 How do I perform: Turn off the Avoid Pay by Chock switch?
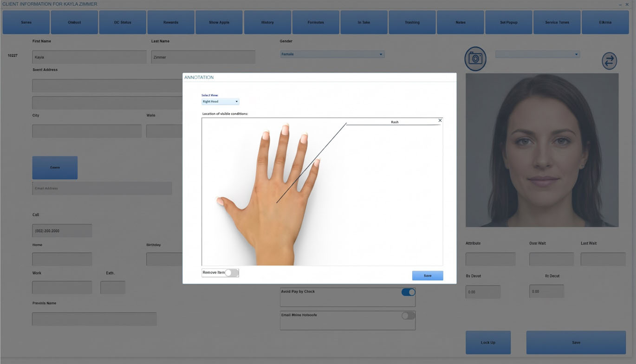pos(408,292)
